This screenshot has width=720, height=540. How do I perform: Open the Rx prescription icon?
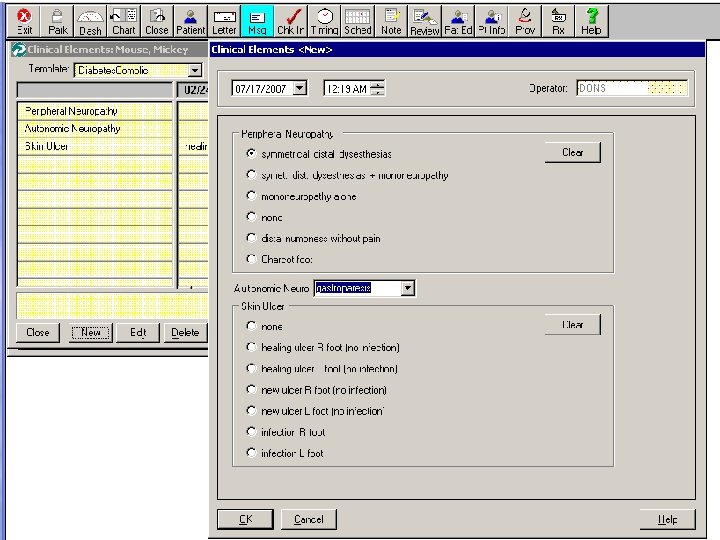(x=558, y=22)
